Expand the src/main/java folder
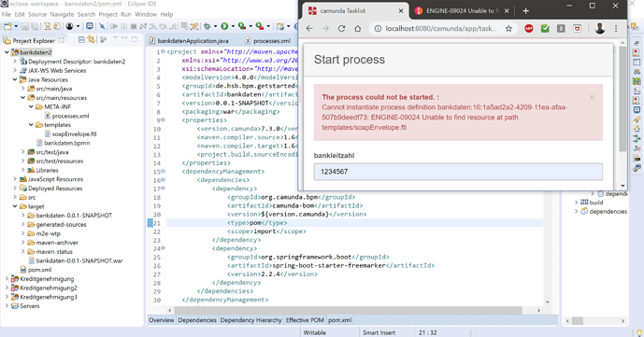The width and height of the screenshot is (644, 337). 23,88
